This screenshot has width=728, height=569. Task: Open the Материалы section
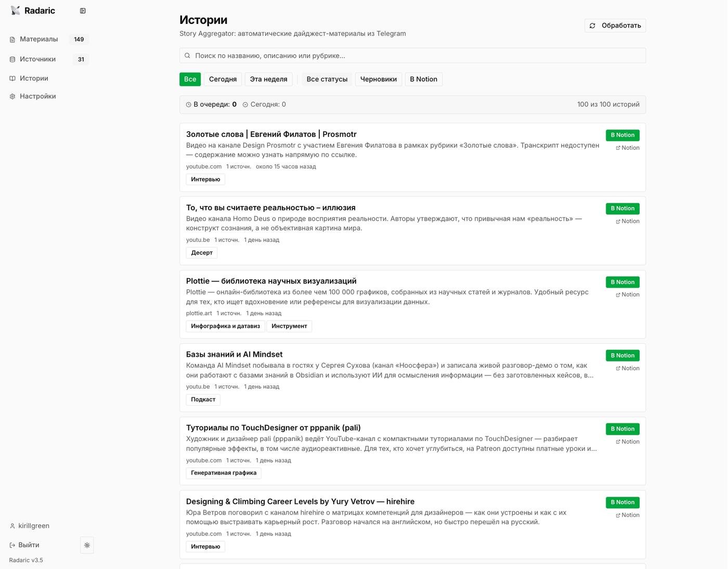pyautogui.click(x=39, y=40)
